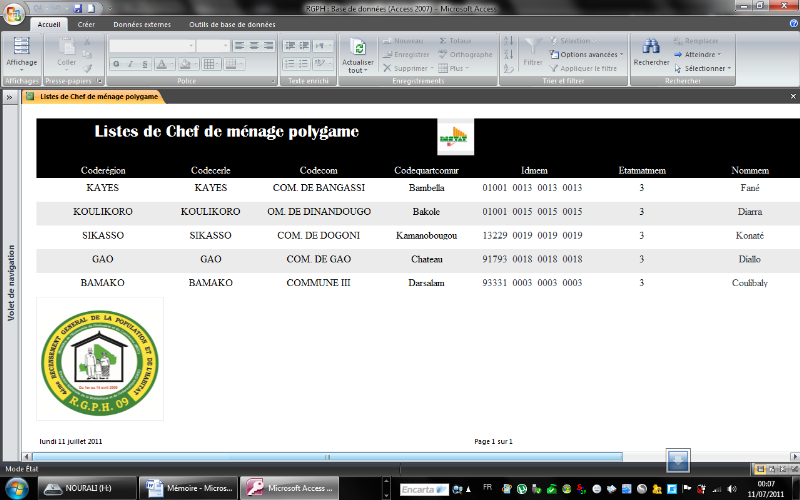Click the Save icon in the quick access toolbar

pos(78,8)
